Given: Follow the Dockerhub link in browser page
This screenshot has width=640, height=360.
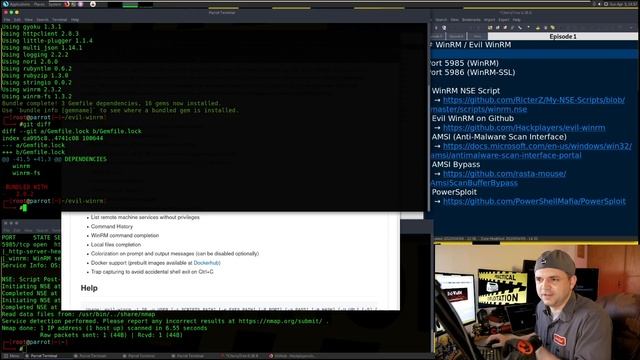Looking at the screenshot, I should click(207, 263).
